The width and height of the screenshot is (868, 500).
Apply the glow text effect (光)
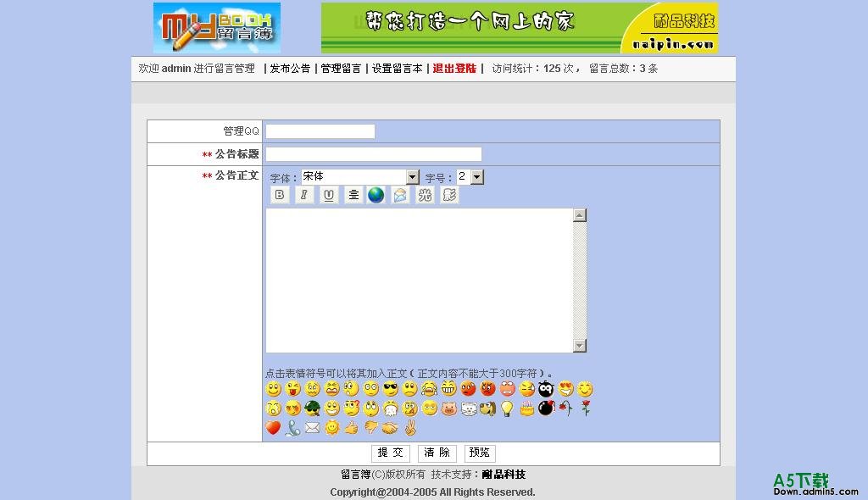click(x=425, y=195)
